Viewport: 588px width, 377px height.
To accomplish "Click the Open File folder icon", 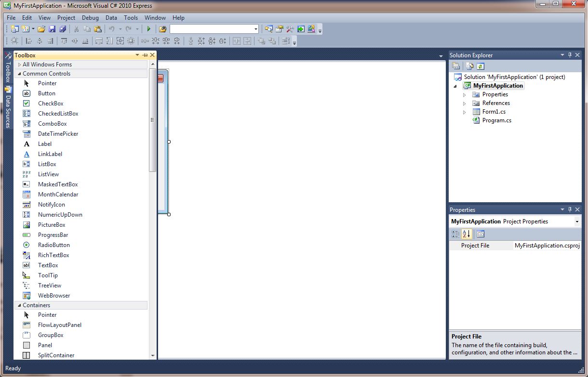I will point(41,29).
